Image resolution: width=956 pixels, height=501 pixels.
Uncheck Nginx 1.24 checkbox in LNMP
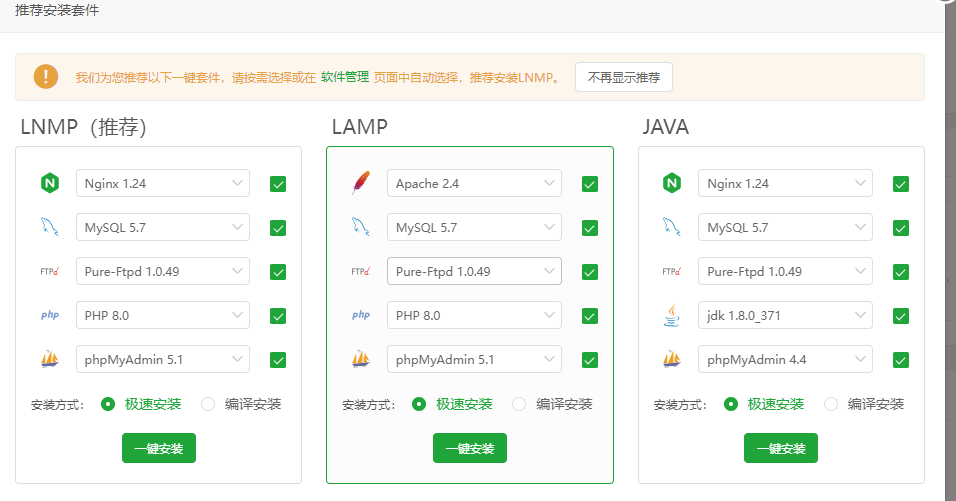tap(278, 184)
